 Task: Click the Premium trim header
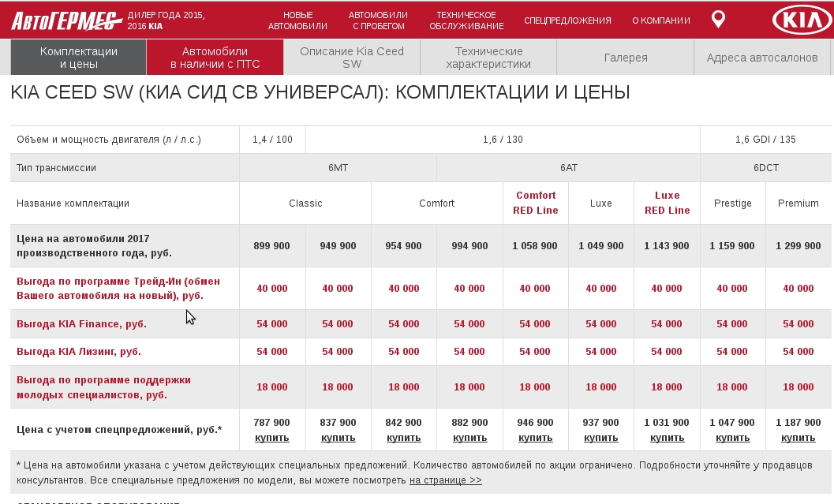pyautogui.click(x=798, y=203)
